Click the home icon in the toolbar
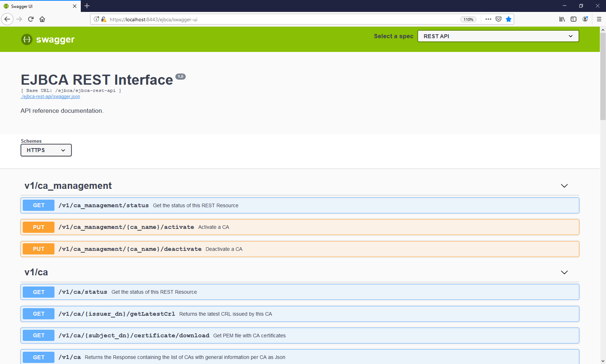Image resolution: width=606 pixels, height=364 pixels. coord(42,19)
